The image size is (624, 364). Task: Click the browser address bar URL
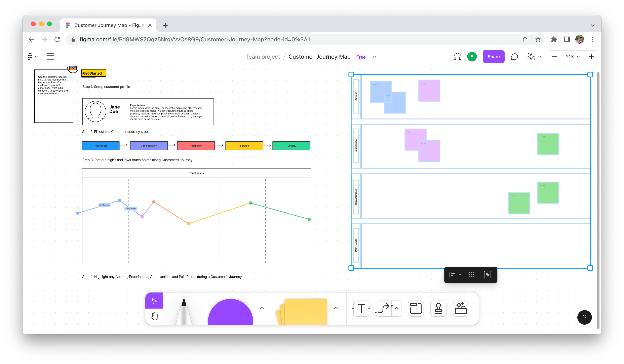[194, 40]
